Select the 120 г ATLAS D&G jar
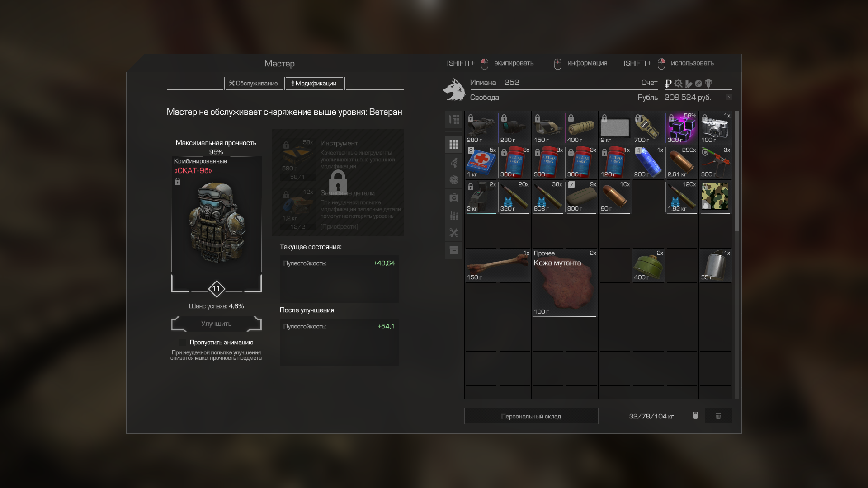 click(x=615, y=162)
